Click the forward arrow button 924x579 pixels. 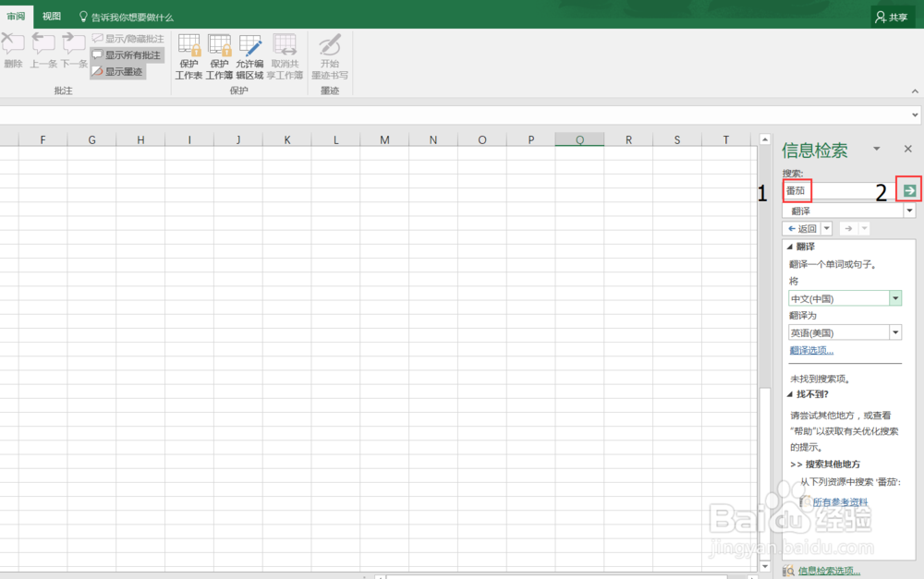point(848,228)
